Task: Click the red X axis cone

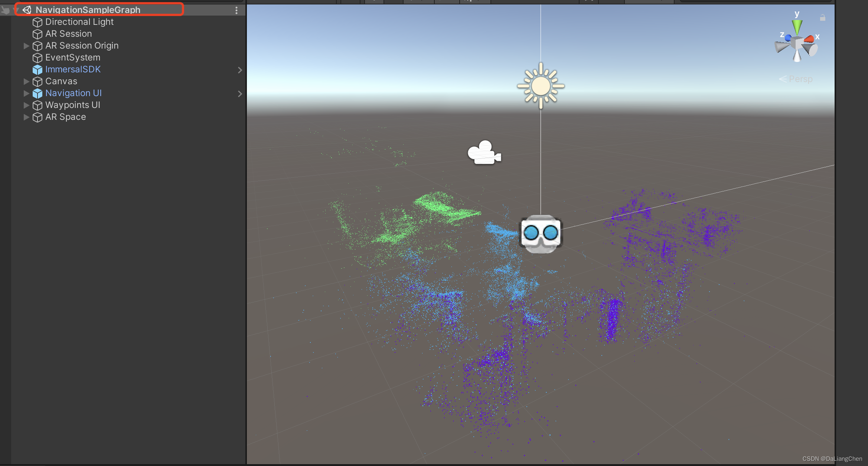Action: click(x=809, y=39)
